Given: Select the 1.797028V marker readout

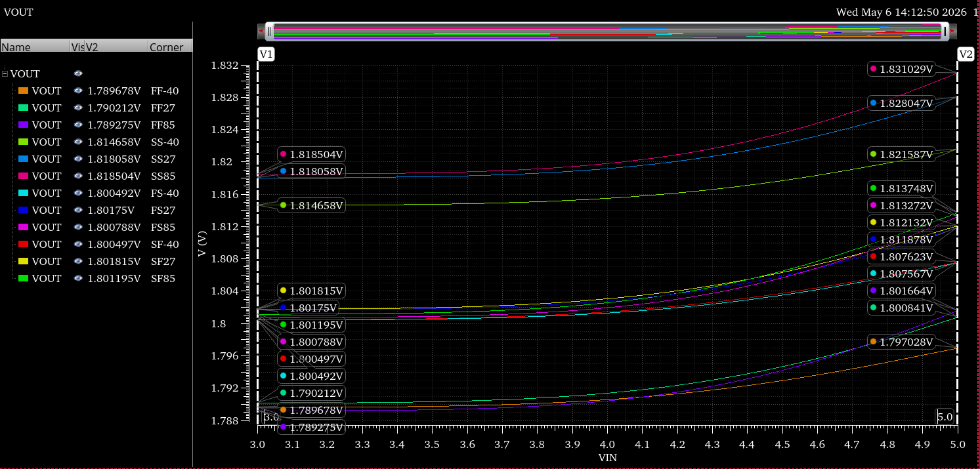Looking at the screenshot, I should coord(901,342).
